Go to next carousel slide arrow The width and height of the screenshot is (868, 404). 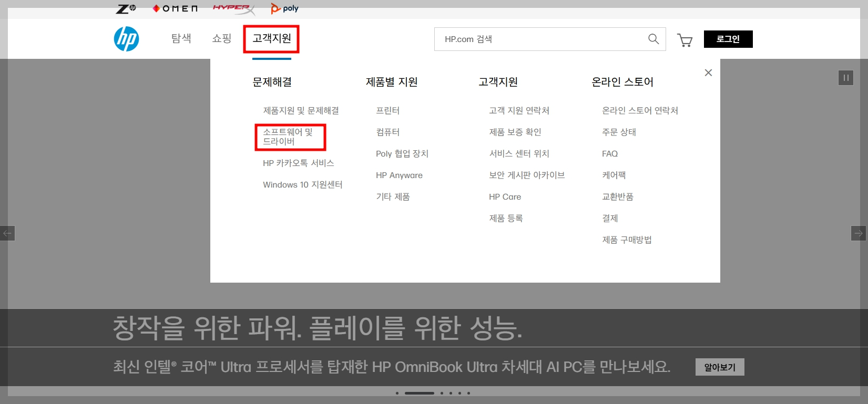coord(859,233)
